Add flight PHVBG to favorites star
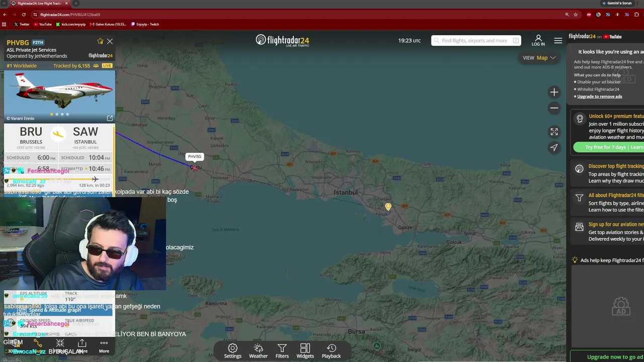The image size is (644, 362). click(100, 41)
